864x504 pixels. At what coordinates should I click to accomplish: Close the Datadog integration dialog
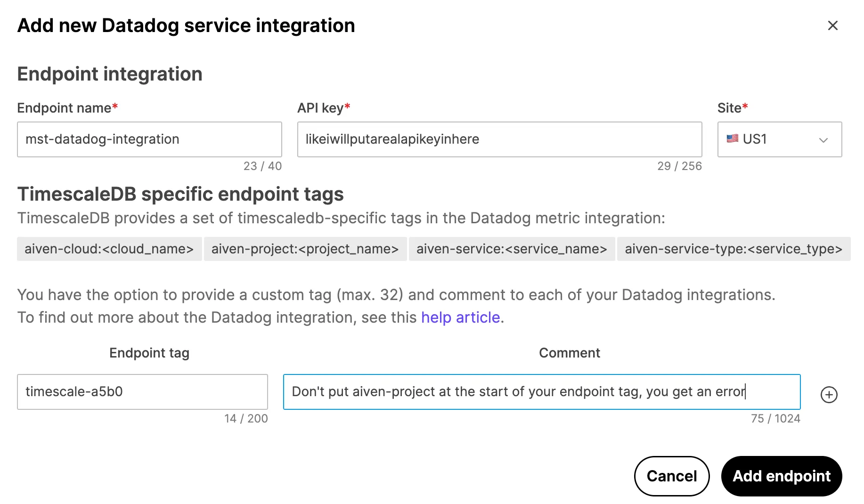(832, 25)
